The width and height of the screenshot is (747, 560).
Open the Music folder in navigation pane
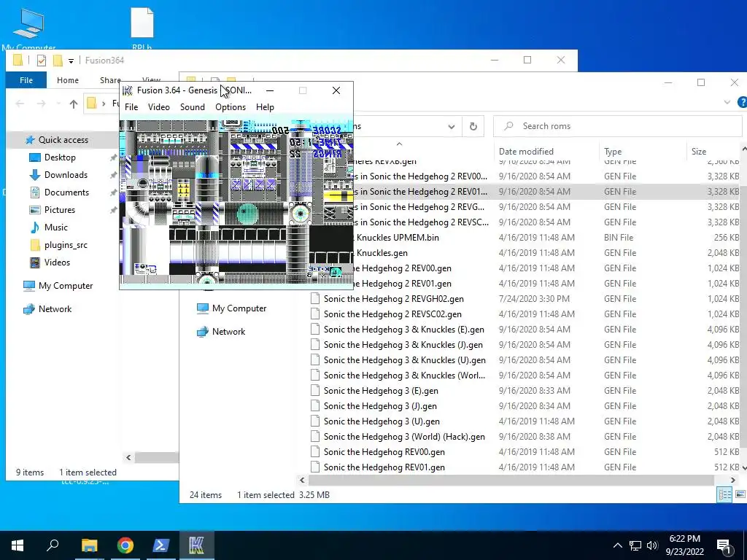coord(55,227)
